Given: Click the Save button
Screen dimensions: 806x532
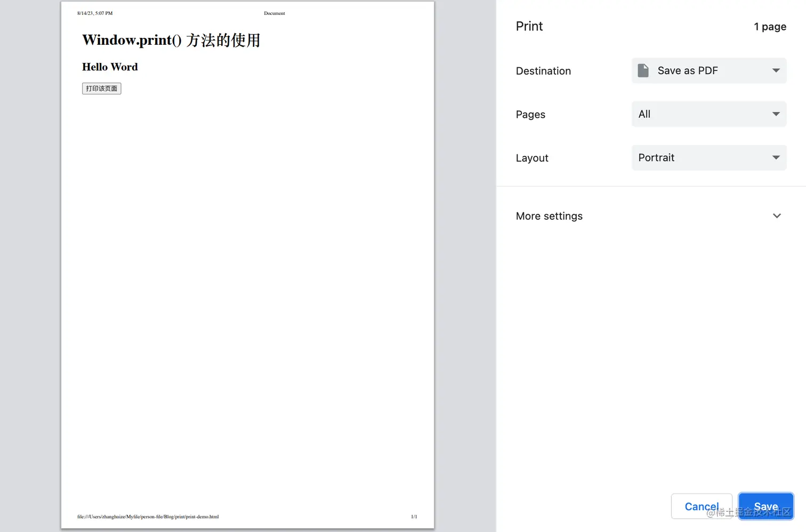Looking at the screenshot, I should coord(766,506).
